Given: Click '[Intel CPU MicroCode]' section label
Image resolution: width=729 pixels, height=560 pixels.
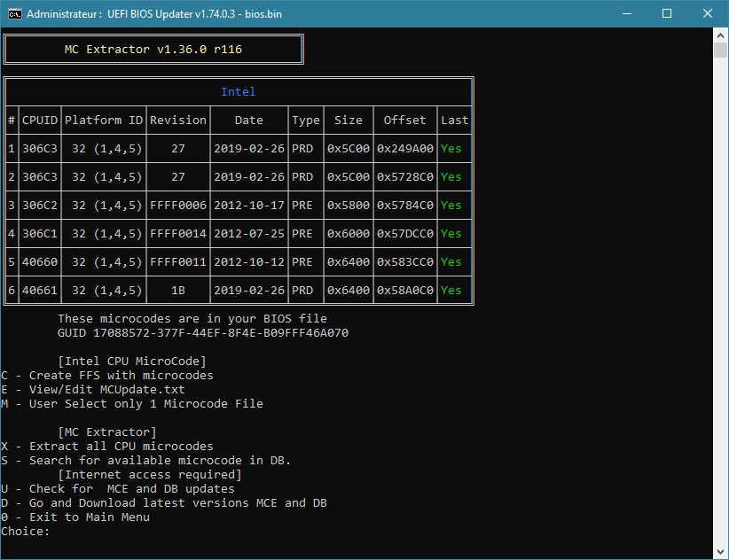Looking at the screenshot, I should tap(132, 362).
